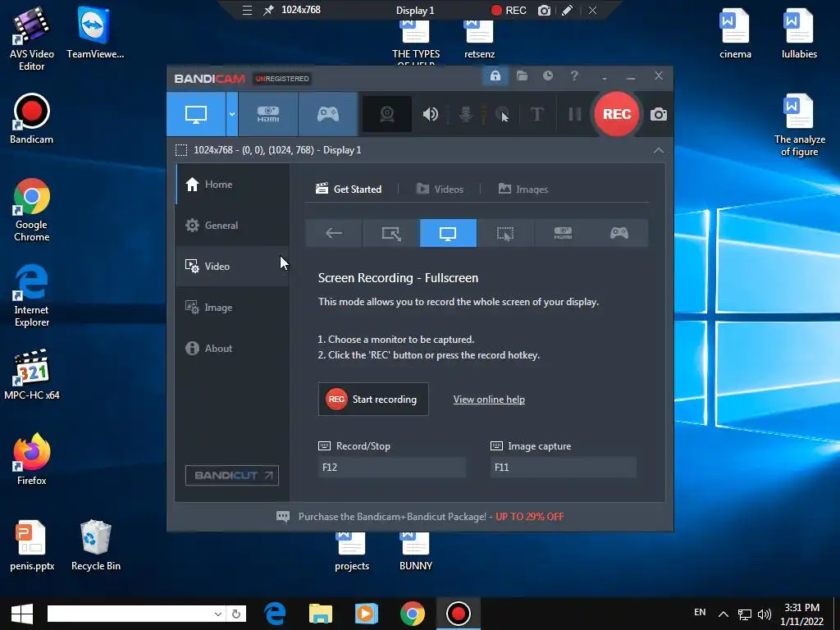Toggle the speaker sound icon
The height and width of the screenshot is (630, 840).
(x=430, y=114)
